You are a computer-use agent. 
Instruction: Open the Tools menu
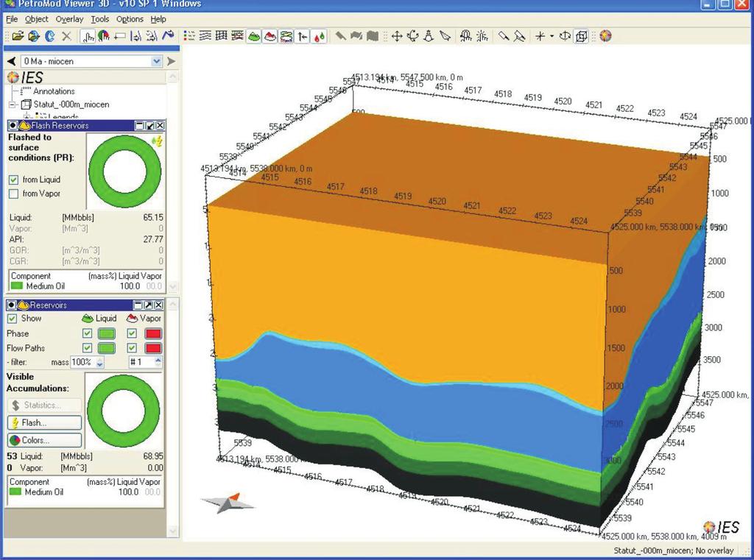[x=100, y=19]
